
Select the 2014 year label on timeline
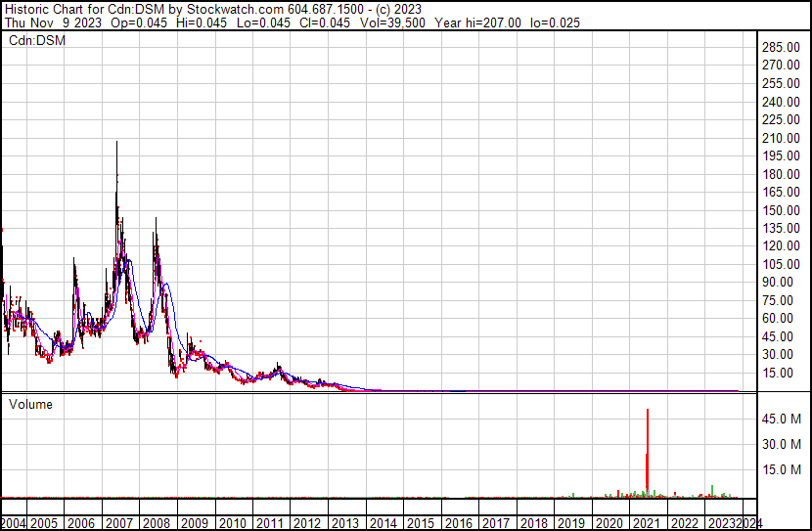[383, 523]
